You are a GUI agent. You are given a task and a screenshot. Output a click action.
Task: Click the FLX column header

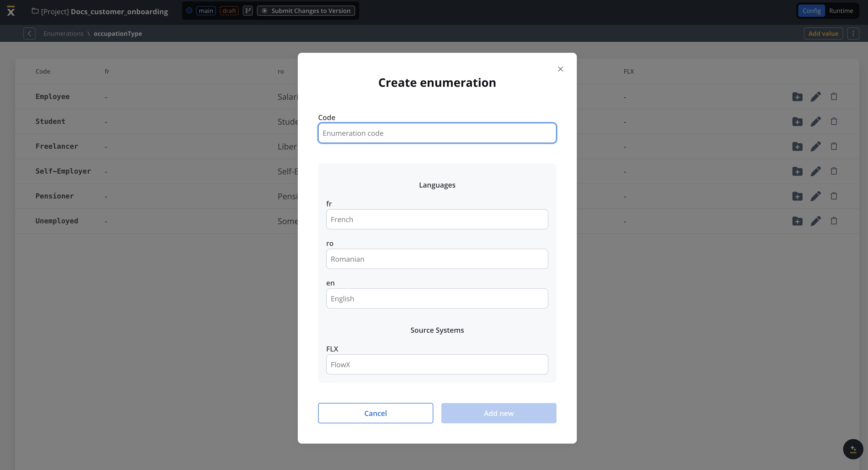coord(629,72)
